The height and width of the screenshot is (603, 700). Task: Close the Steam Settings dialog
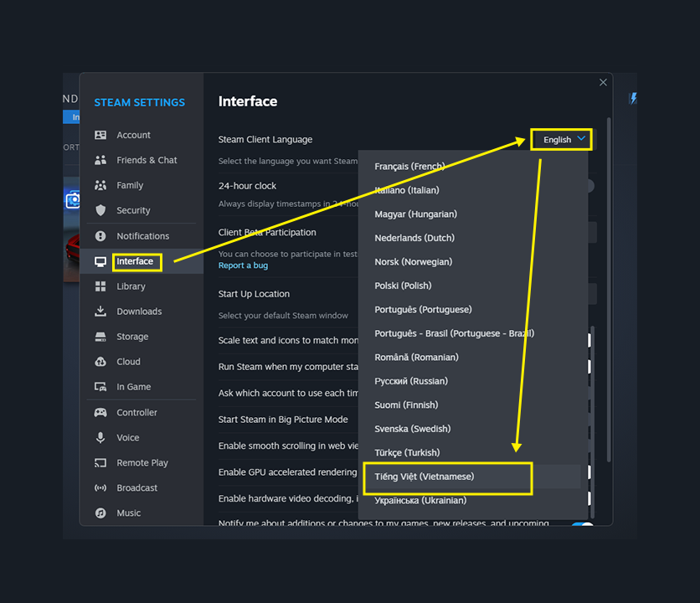[603, 82]
